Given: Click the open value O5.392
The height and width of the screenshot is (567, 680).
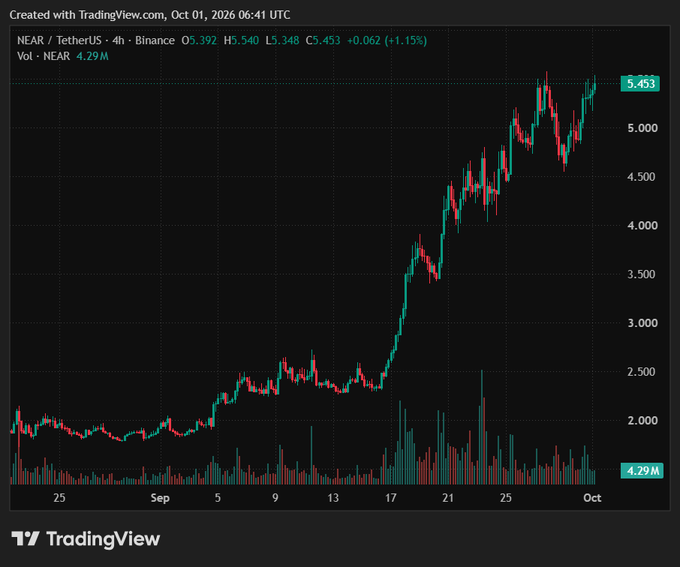Looking at the screenshot, I should [x=199, y=40].
